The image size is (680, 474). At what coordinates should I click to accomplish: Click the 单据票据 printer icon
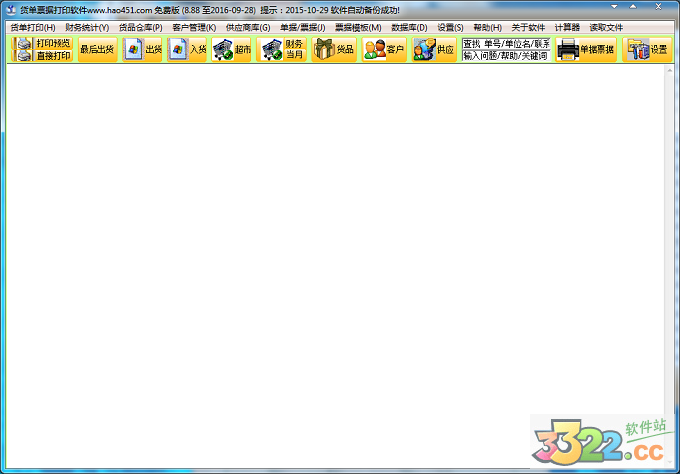point(586,49)
